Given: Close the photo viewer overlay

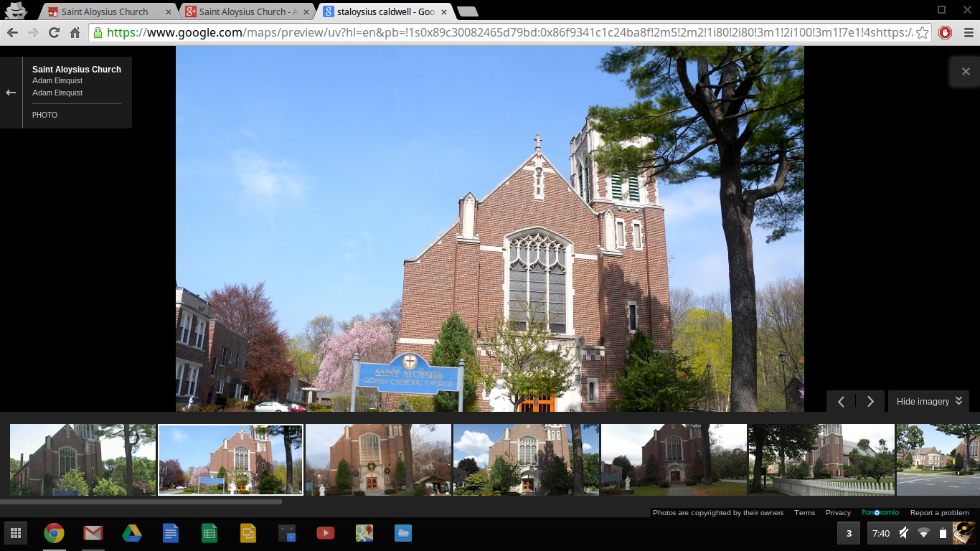Looking at the screenshot, I should tap(966, 71).
